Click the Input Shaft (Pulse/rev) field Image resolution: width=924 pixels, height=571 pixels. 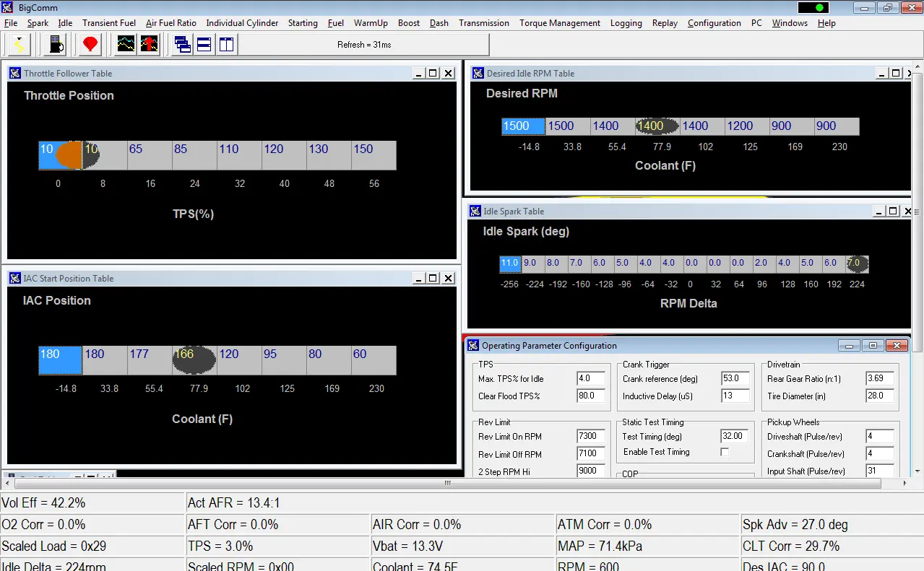(x=880, y=471)
